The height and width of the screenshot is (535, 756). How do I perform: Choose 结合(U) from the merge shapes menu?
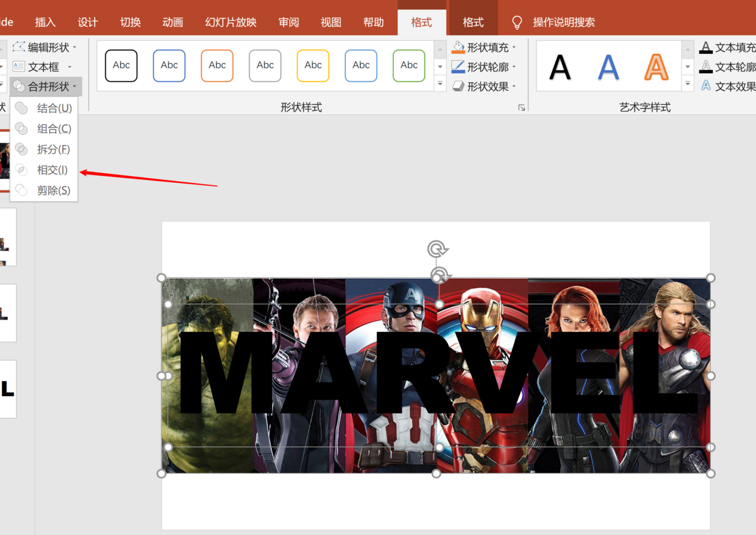[x=44, y=108]
